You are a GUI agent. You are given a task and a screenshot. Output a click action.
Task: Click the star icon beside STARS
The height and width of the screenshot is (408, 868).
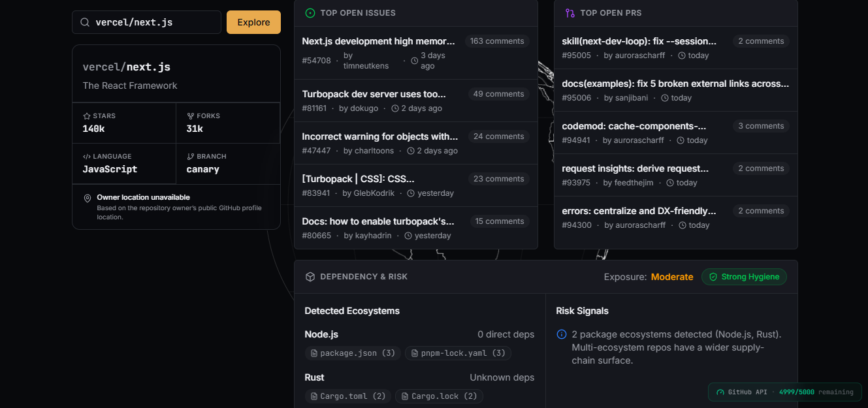click(x=87, y=116)
